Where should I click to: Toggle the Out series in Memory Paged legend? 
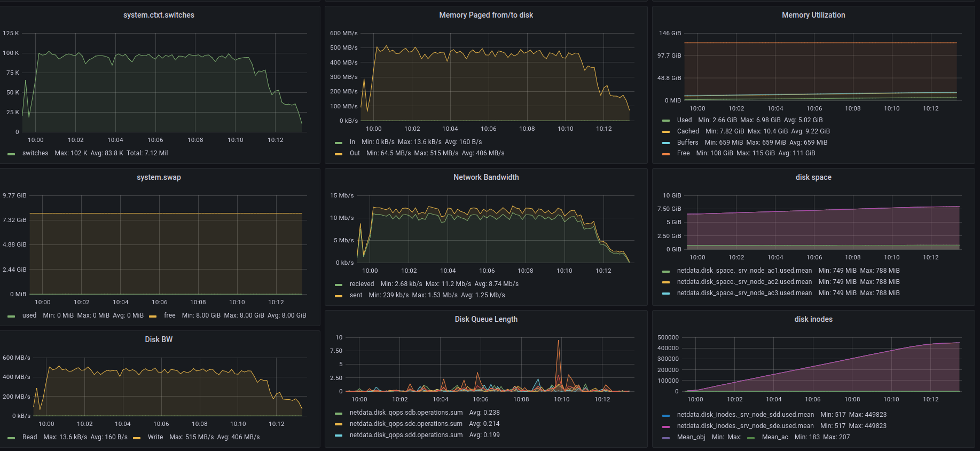[355, 153]
